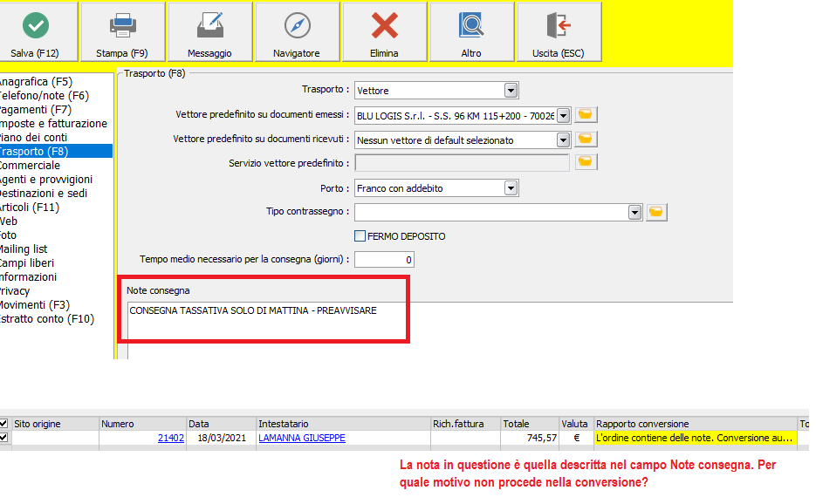
Task: Click the date cell 18/03/2021
Action: 222,438
